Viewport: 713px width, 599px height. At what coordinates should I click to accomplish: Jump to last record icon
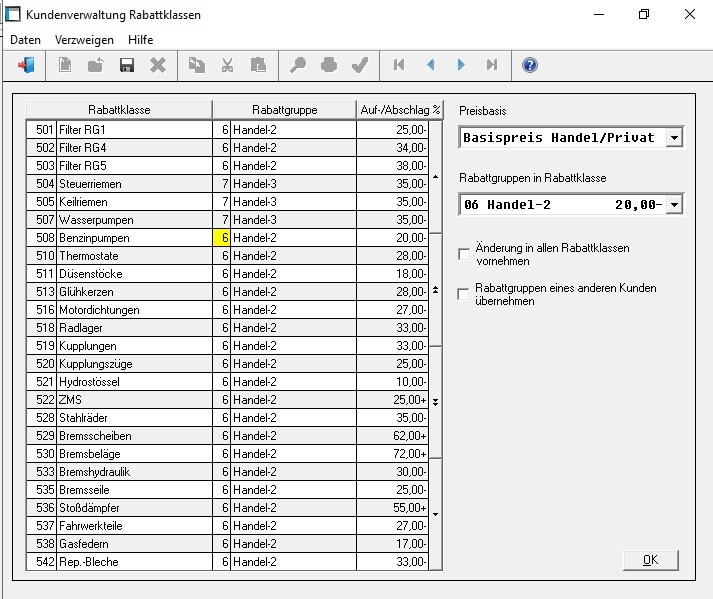492,65
